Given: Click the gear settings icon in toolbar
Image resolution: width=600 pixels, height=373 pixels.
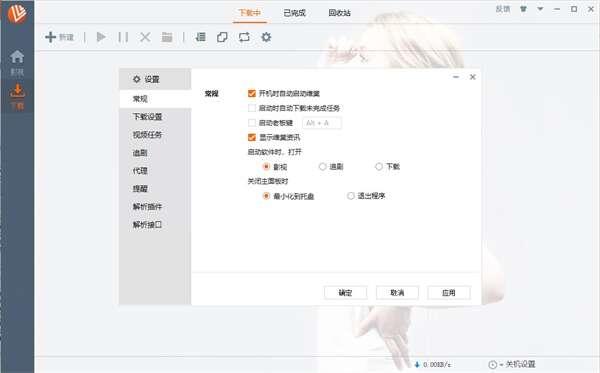Looking at the screenshot, I should pos(266,37).
